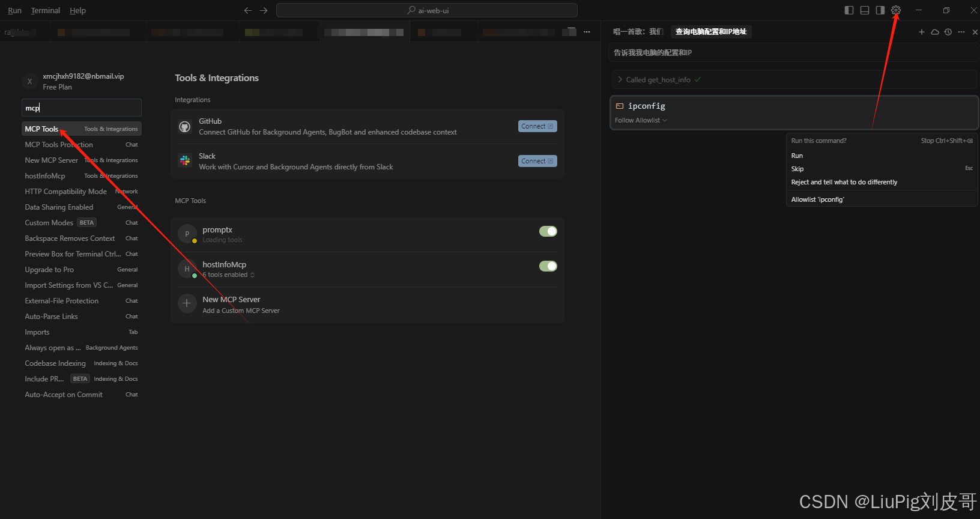Select Preview Box for Terminal result
The height and width of the screenshot is (519, 980).
82,254
